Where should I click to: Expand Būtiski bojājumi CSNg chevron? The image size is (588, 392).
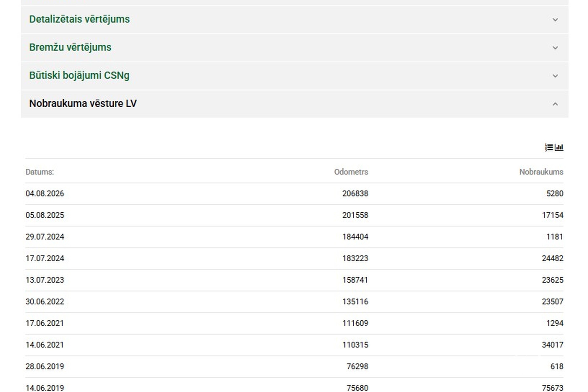pos(555,76)
